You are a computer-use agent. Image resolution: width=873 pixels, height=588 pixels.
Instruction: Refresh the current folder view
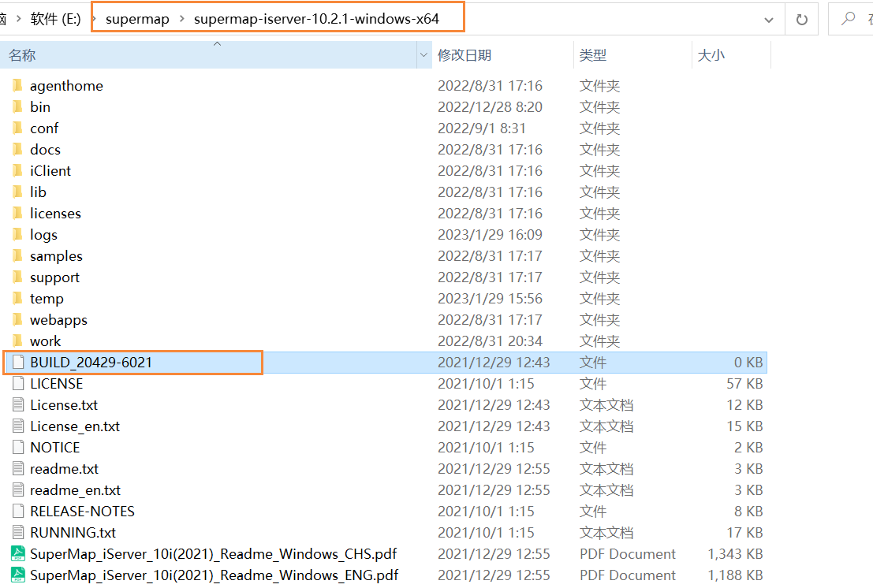[802, 20]
